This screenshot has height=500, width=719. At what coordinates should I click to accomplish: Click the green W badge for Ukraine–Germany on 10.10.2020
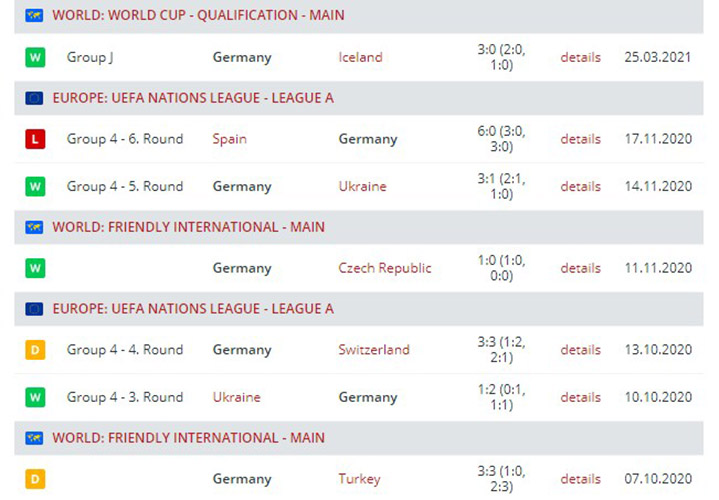pos(35,397)
